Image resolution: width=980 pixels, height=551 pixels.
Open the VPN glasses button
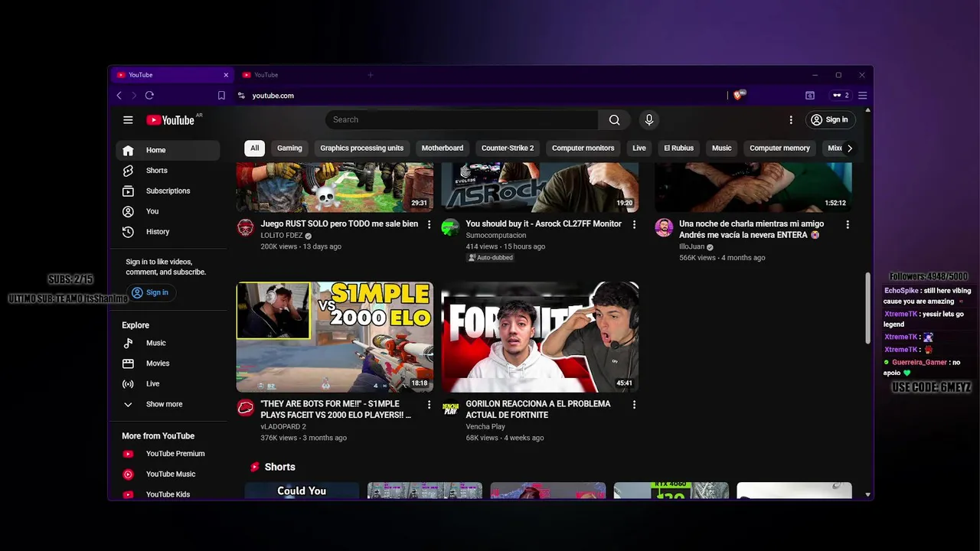click(841, 96)
